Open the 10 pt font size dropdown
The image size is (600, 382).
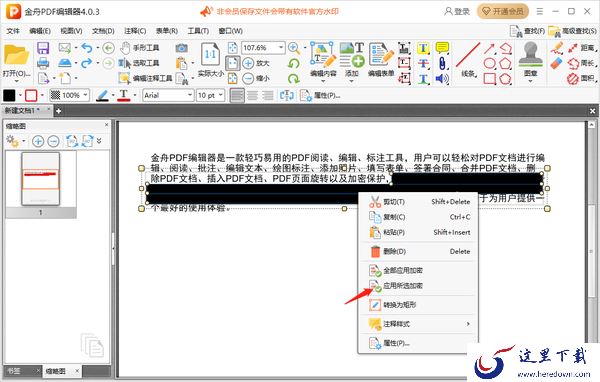pyautogui.click(x=220, y=95)
